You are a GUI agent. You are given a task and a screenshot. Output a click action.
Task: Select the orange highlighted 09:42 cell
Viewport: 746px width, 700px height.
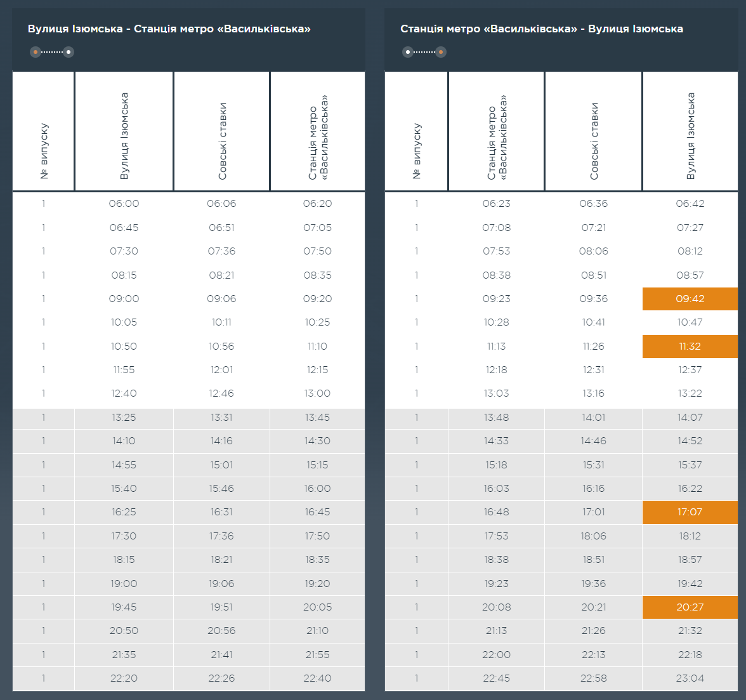pos(690,299)
